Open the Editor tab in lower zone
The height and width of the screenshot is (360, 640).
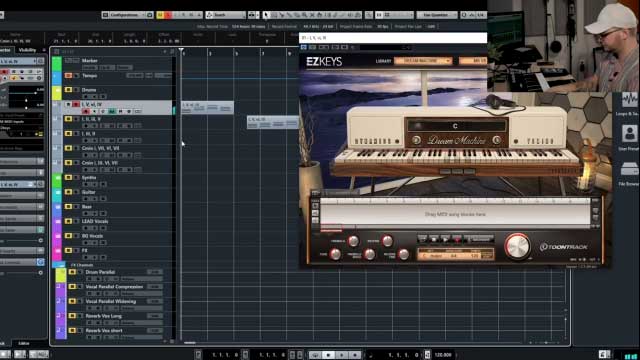[x=24, y=343]
